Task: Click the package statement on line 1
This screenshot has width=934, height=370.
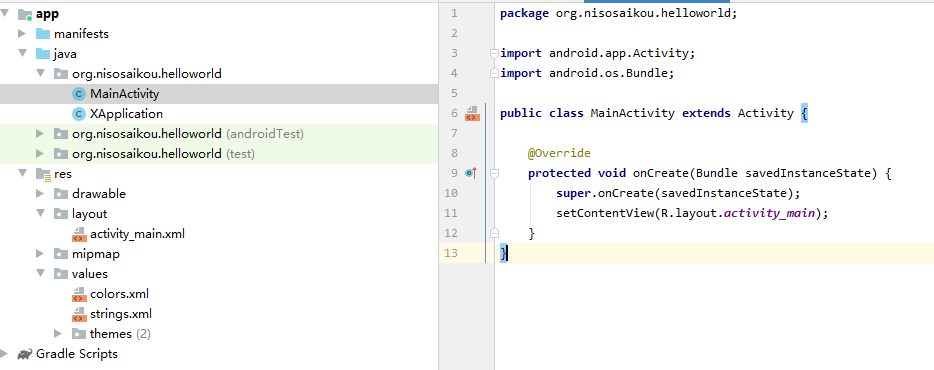Action: [x=618, y=13]
